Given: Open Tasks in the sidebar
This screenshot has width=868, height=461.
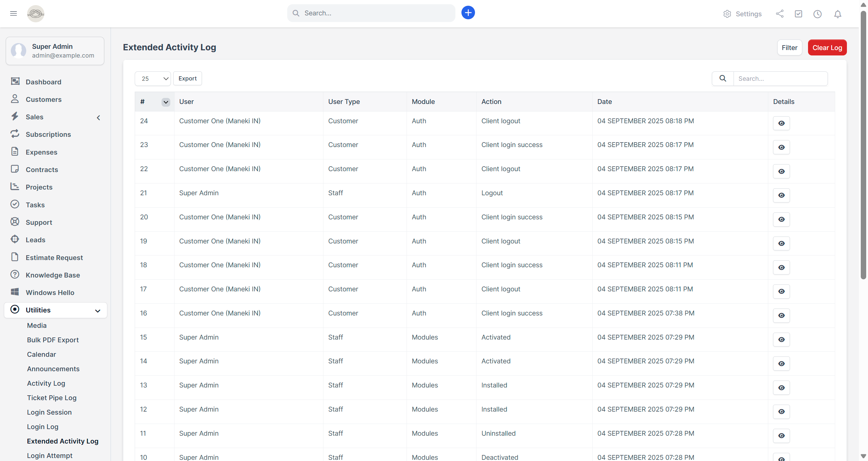Looking at the screenshot, I should 55,205.
